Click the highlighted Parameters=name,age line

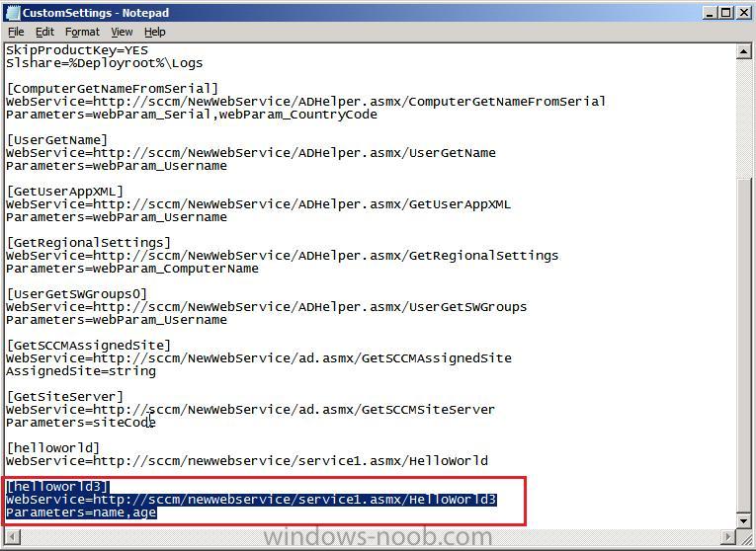coord(81,512)
